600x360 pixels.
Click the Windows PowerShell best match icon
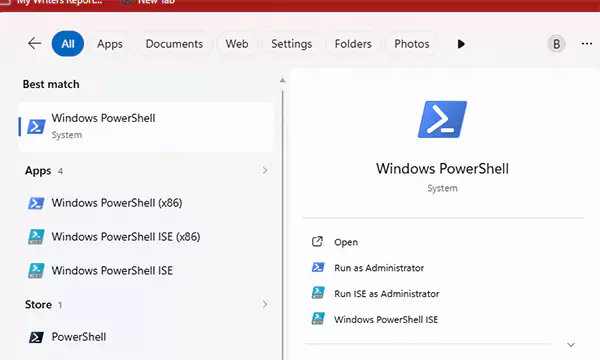[36, 126]
